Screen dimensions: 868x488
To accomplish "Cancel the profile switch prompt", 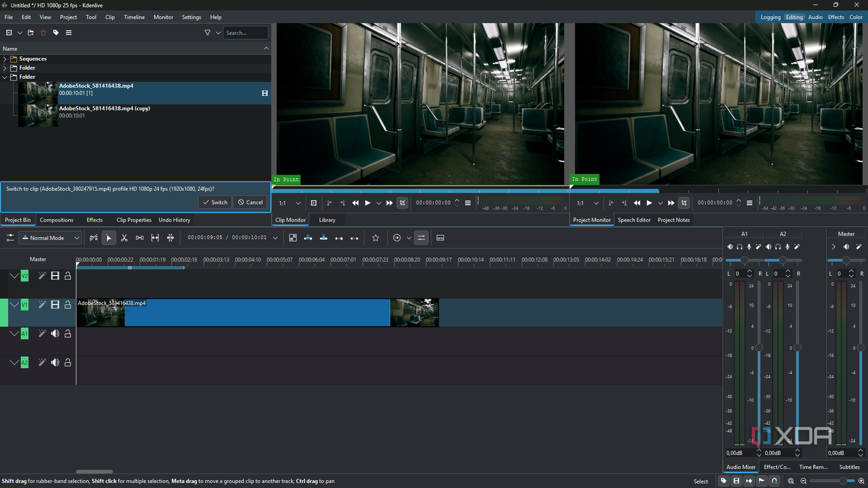I will 251,202.
